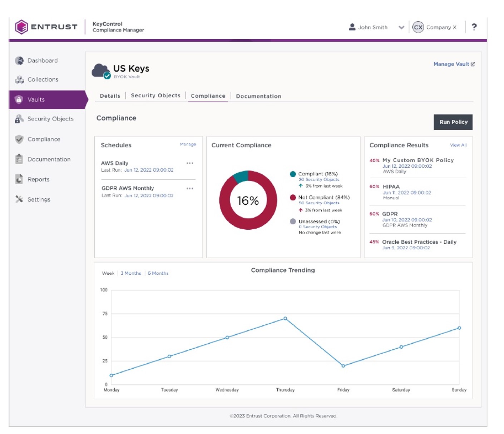Open the GDPR compliance result

pos(390,214)
